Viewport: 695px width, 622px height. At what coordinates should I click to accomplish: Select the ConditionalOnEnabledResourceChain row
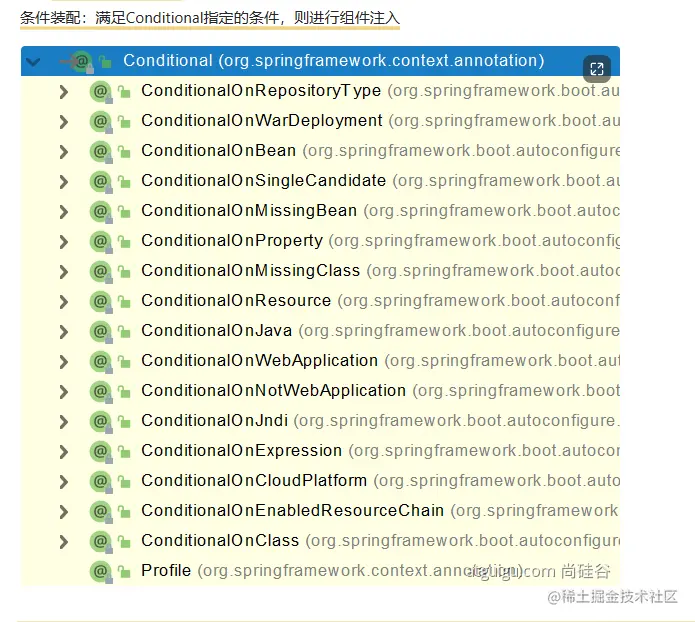click(320, 511)
